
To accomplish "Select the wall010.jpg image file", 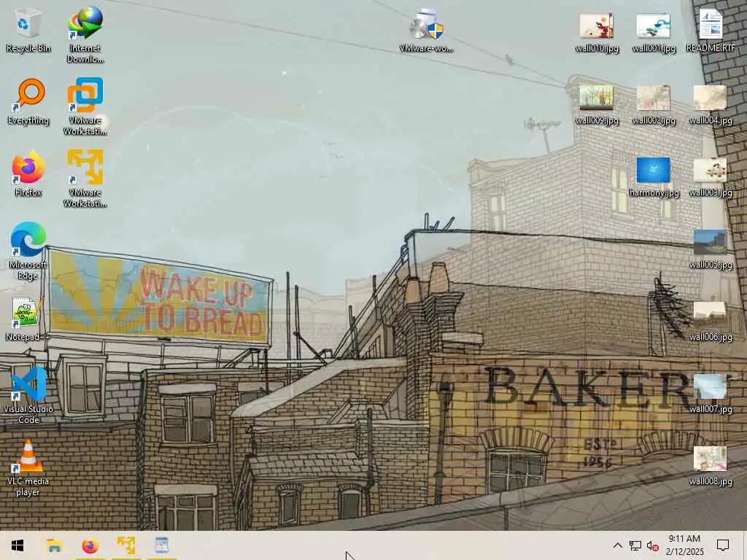I will click(x=597, y=32).
